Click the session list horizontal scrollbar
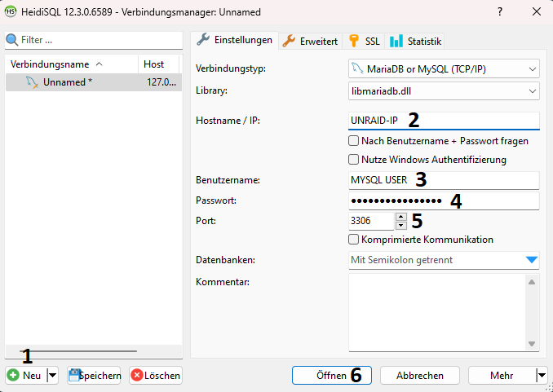This screenshot has width=553, height=392. (x=78, y=351)
